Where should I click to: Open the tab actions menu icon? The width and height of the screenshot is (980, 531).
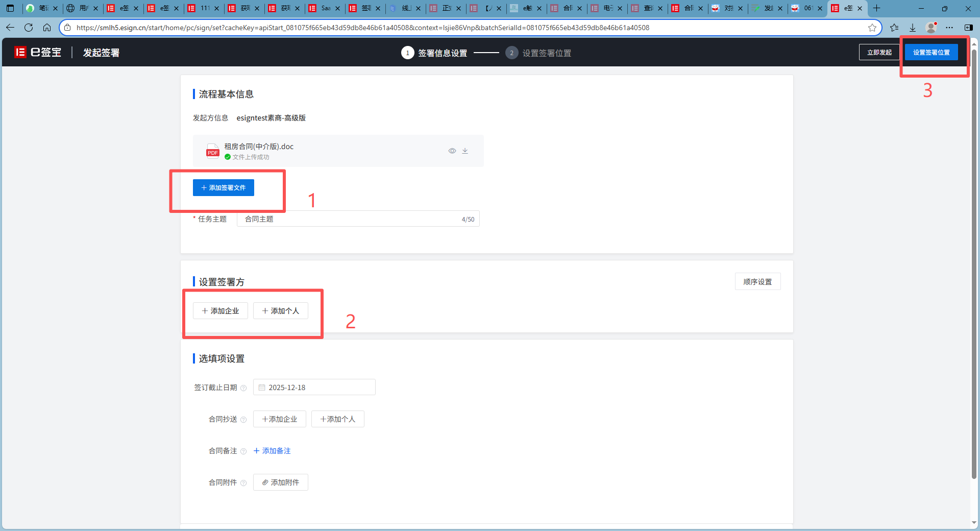(10, 8)
